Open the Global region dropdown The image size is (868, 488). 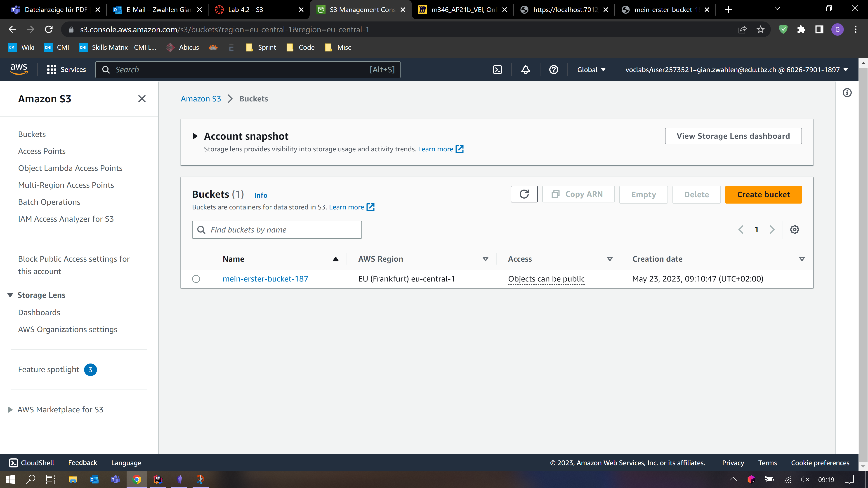591,70
